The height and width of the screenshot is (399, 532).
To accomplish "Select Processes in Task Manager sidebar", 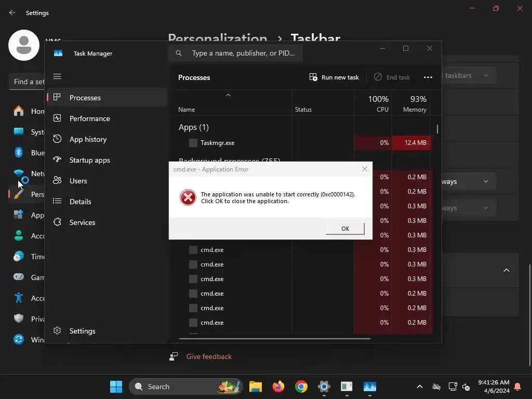I will point(107,98).
